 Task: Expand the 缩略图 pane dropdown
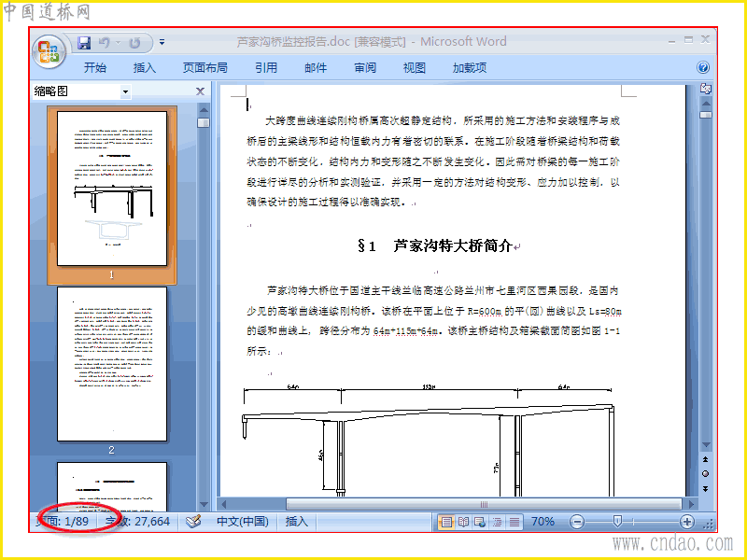[x=125, y=91]
